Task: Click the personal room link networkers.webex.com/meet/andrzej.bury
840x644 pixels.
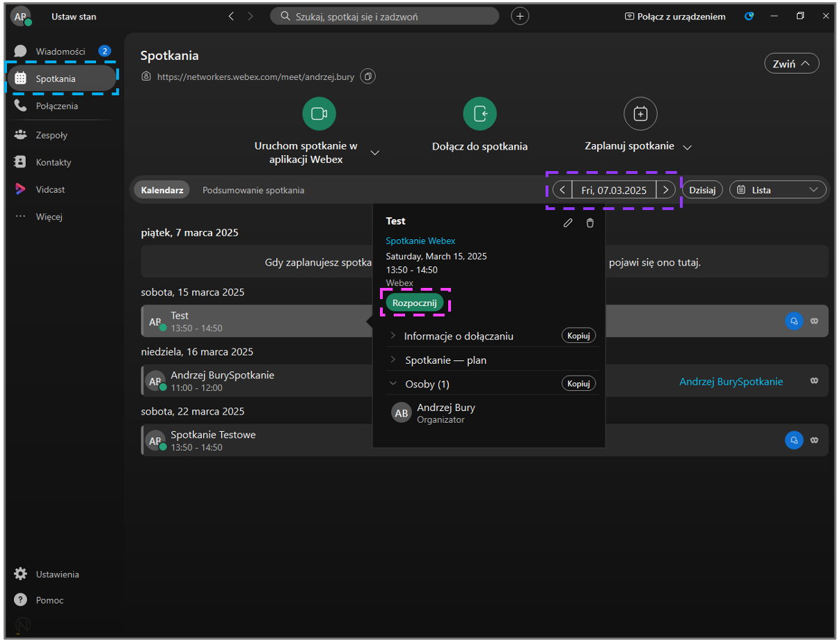Action: (x=255, y=77)
